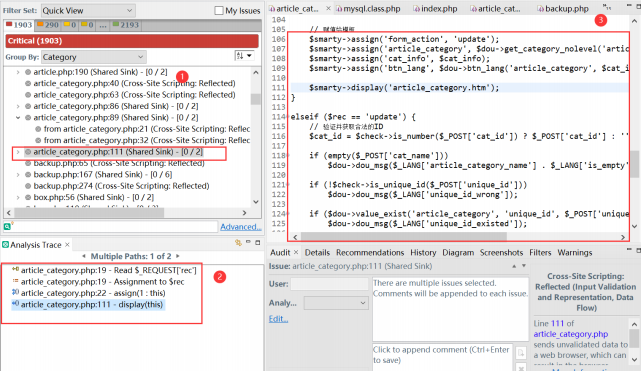Select 'from article_category.php:32' child issue
The image size is (641, 371).
146,141
